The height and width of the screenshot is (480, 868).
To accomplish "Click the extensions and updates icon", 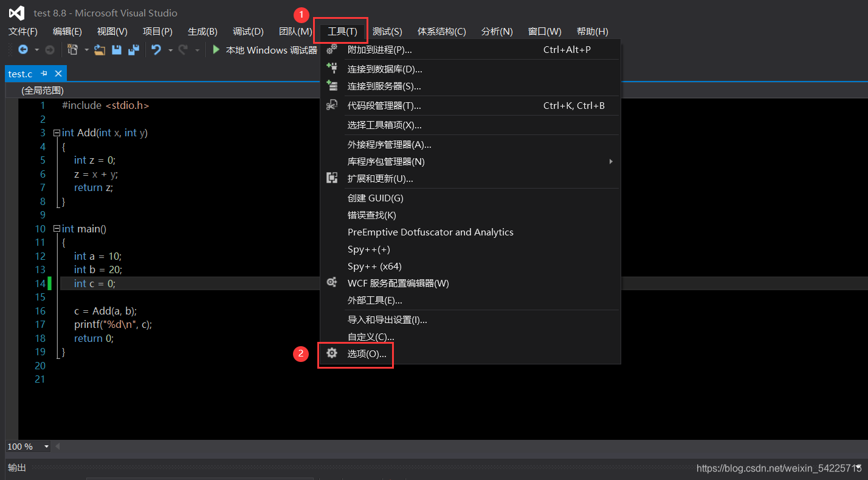I will (332, 178).
